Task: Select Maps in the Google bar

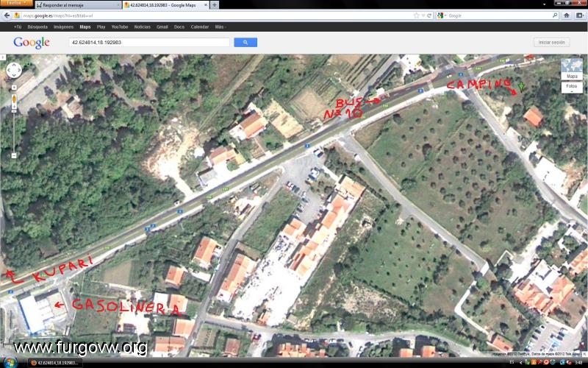Action: coord(85,27)
